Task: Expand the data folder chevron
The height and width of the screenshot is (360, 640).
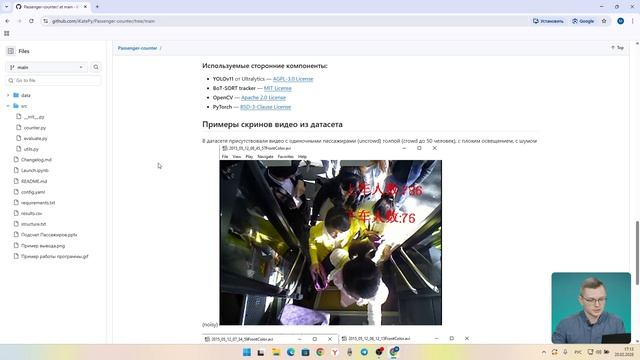Action: pos(8,95)
